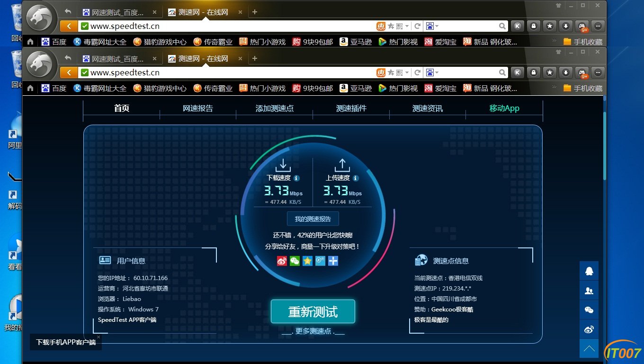This screenshot has width=644, height=364.
Task: Share result via green WeChat icon
Action: point(295,261)
